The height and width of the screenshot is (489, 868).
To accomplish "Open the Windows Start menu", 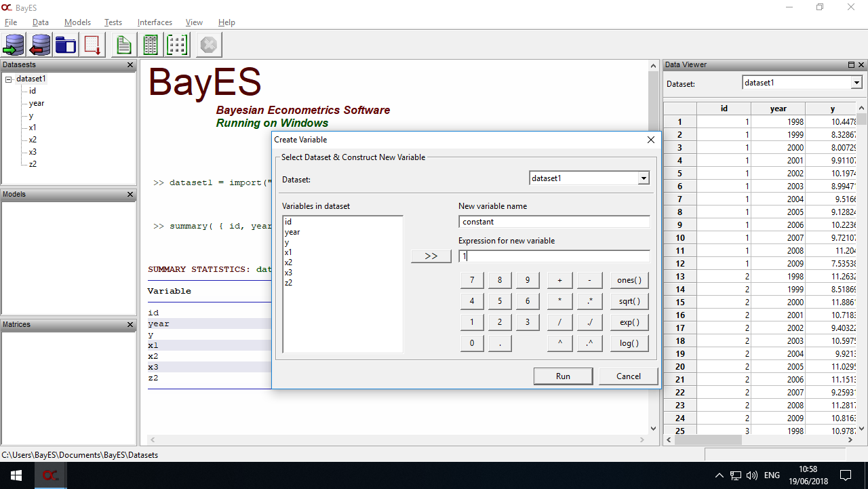I will 16,475.
